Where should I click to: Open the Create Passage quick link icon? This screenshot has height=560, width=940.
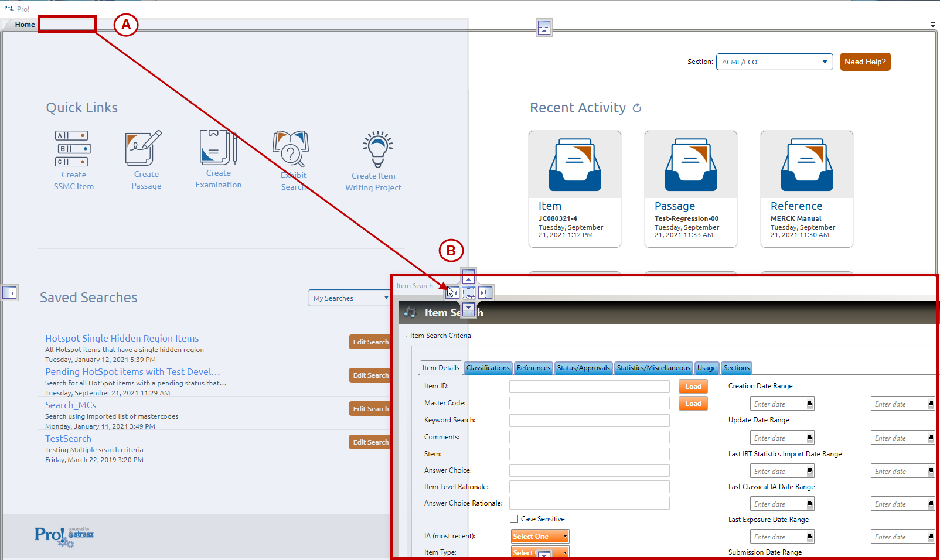point(143,148)
